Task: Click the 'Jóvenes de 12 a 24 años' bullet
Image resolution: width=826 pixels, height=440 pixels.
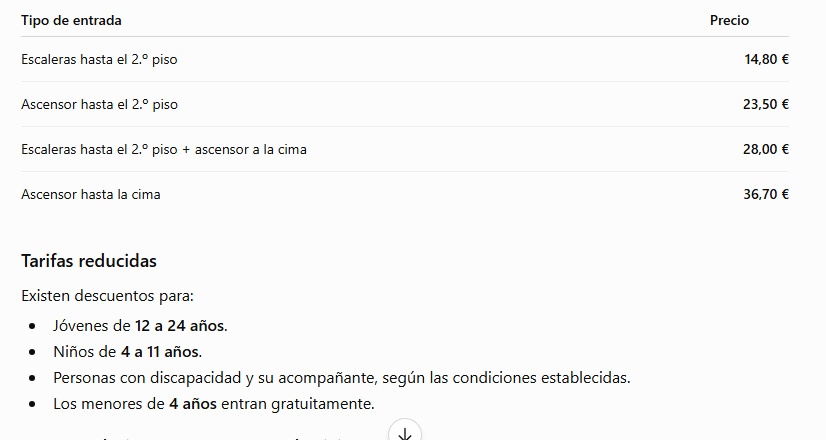Action: (140, 326)
